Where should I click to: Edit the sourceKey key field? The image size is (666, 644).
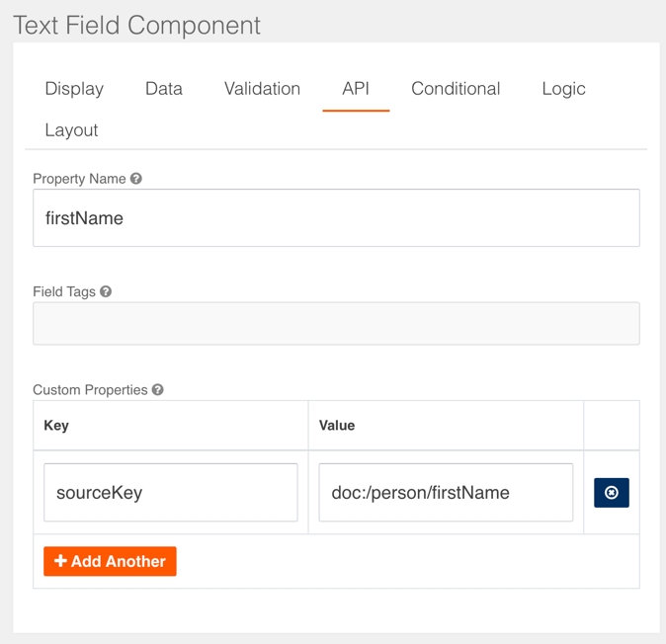[x=171, y=493]
